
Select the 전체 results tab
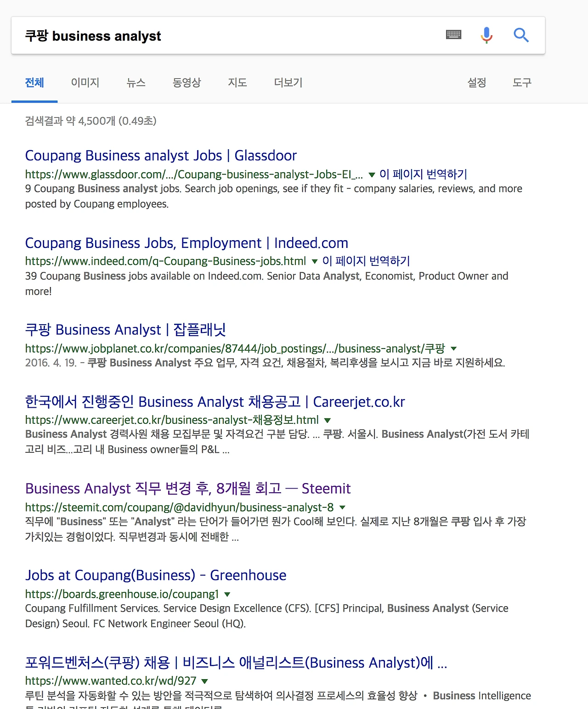(x=34, y=83)
